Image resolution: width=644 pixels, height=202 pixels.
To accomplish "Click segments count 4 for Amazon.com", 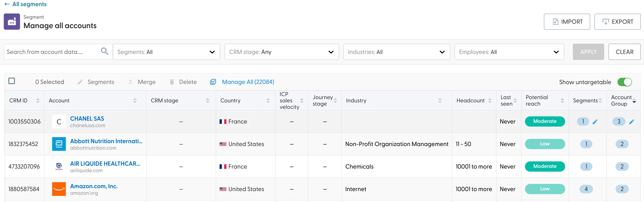I will tap(586, 189).
